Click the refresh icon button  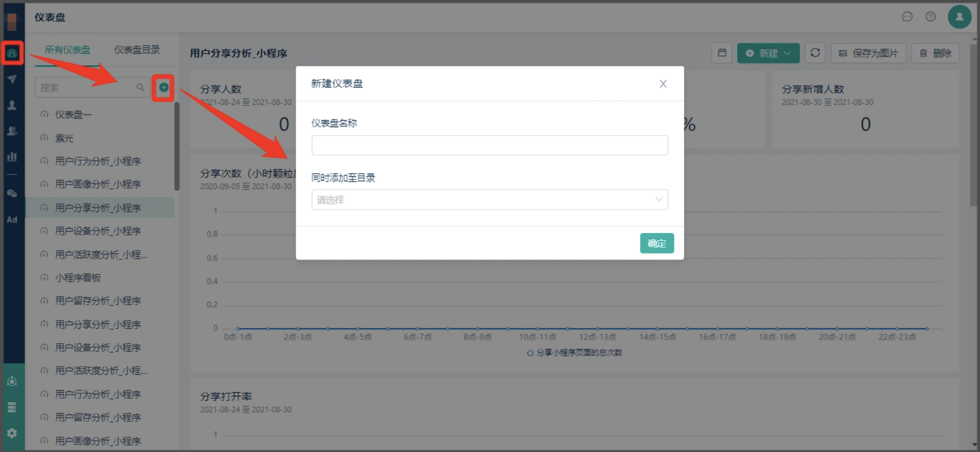(x=815, y=53)
